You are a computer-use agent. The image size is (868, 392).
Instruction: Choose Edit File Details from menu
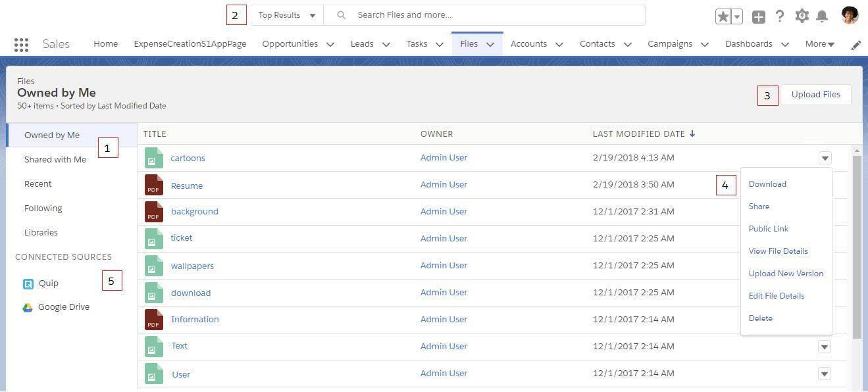point(777,296)
